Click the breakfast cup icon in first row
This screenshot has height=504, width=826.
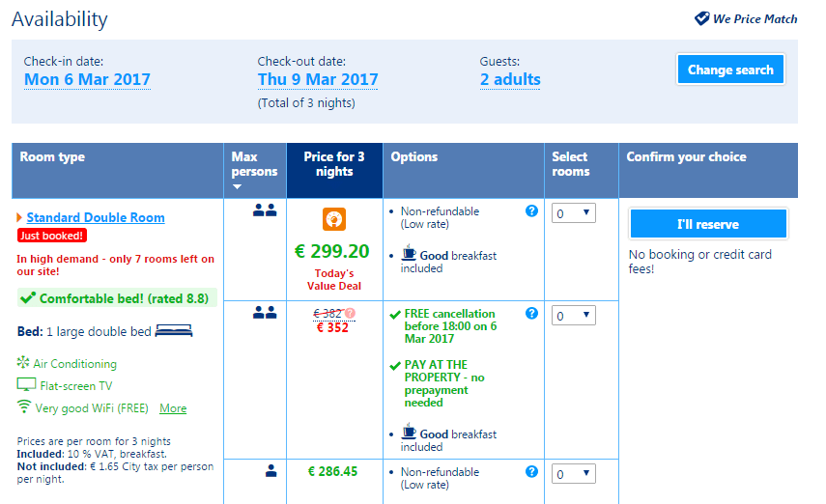410,255
